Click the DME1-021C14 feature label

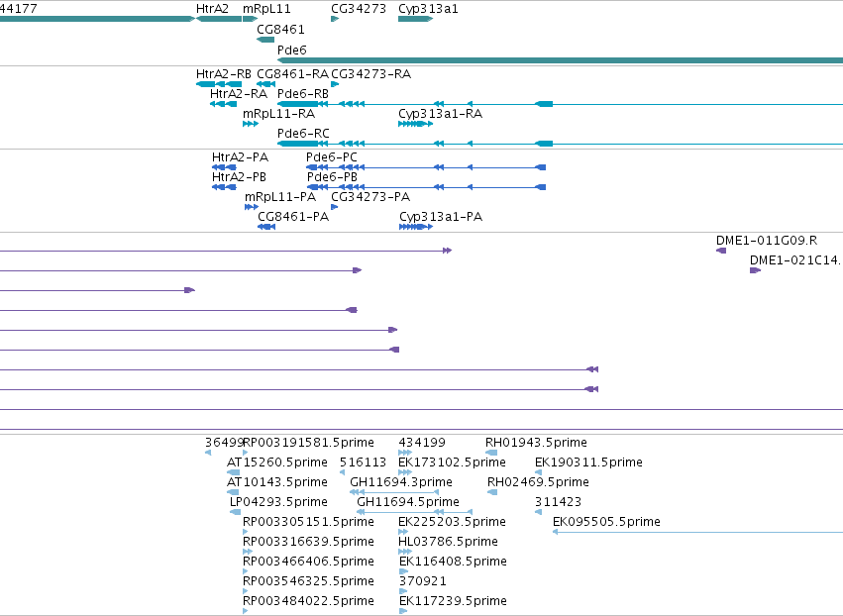(796, 260)
